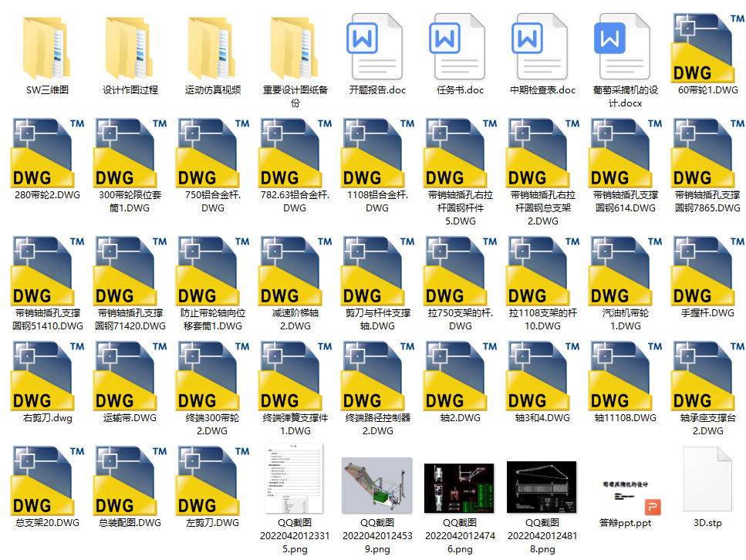Click the QQ截图20220420123315.png document thumbnail
Viewport: 746px width, 560px height.
[295, 480]
